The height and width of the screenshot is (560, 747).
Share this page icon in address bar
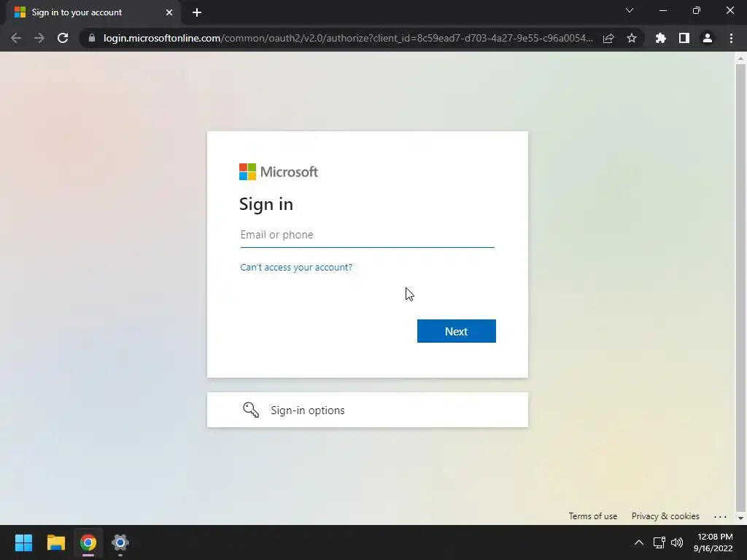click(608, 38)
